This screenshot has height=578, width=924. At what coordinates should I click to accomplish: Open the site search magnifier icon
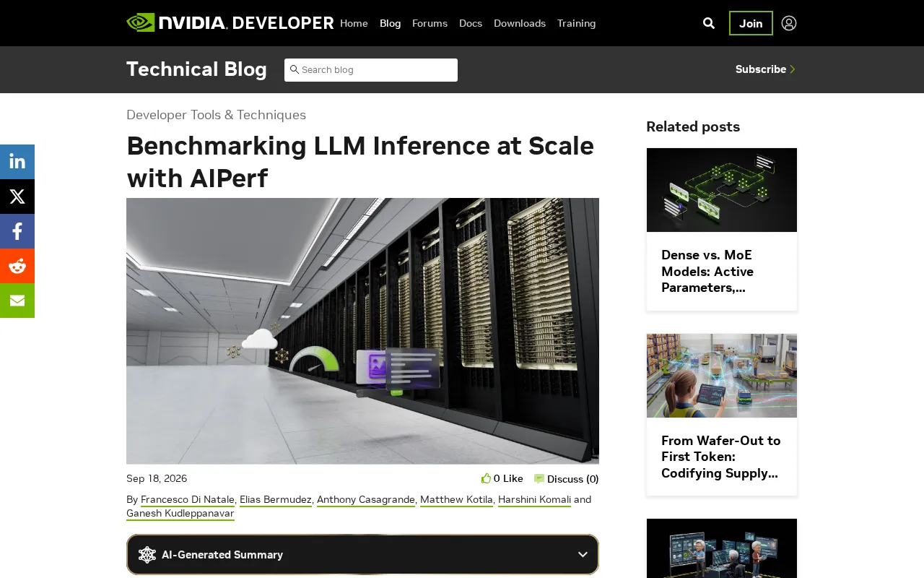[709, 23]
